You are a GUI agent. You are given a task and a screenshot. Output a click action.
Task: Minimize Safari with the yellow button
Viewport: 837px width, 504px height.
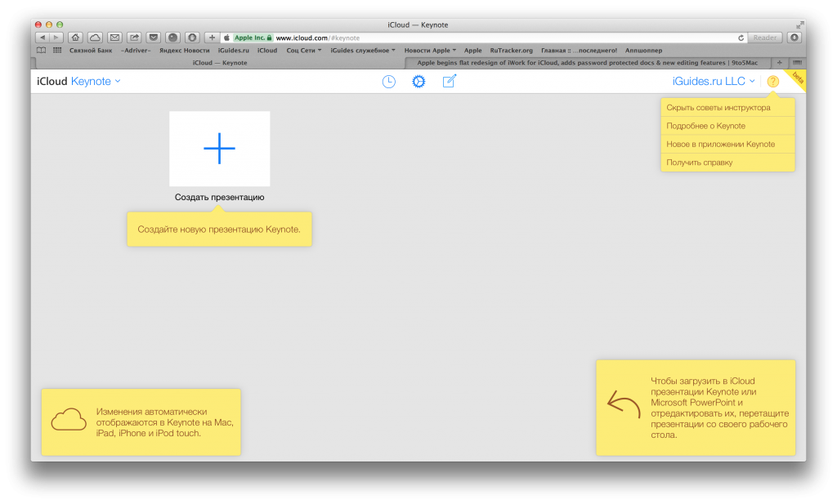[x=49, y=25]
